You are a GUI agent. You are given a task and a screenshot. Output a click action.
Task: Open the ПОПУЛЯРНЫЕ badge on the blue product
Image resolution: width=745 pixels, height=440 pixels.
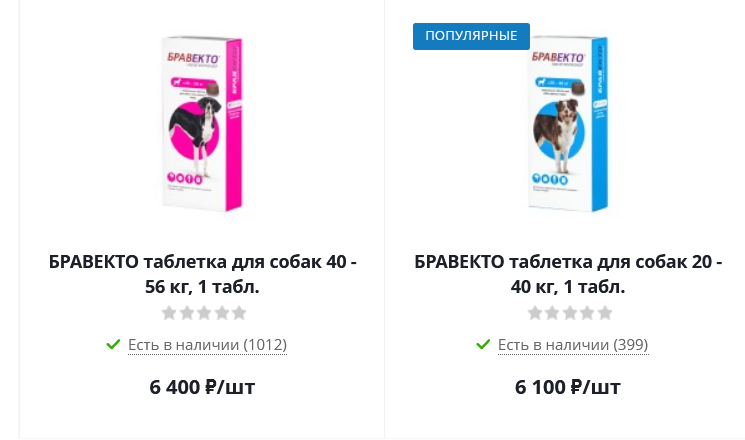tap(471, 36)
